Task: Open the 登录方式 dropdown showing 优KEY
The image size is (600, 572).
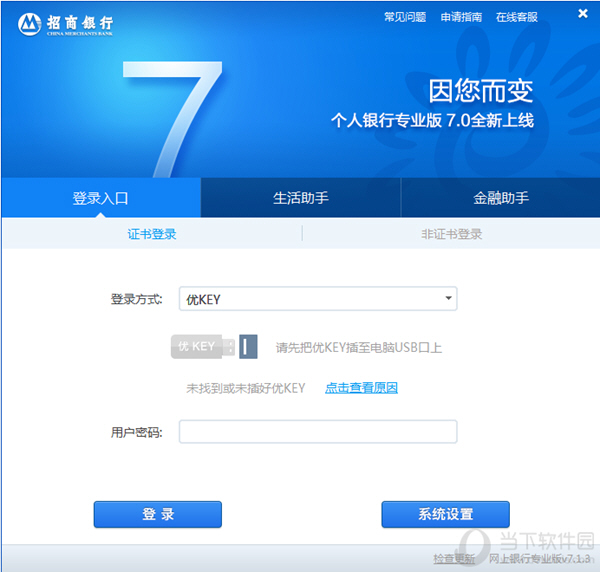Action: point(318,298)
